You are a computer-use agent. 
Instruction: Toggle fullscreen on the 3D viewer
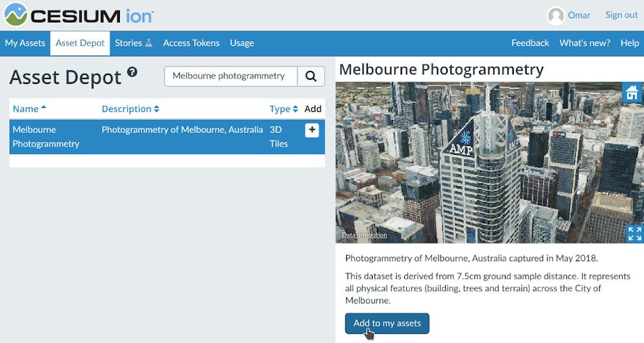tap(634, 234)
